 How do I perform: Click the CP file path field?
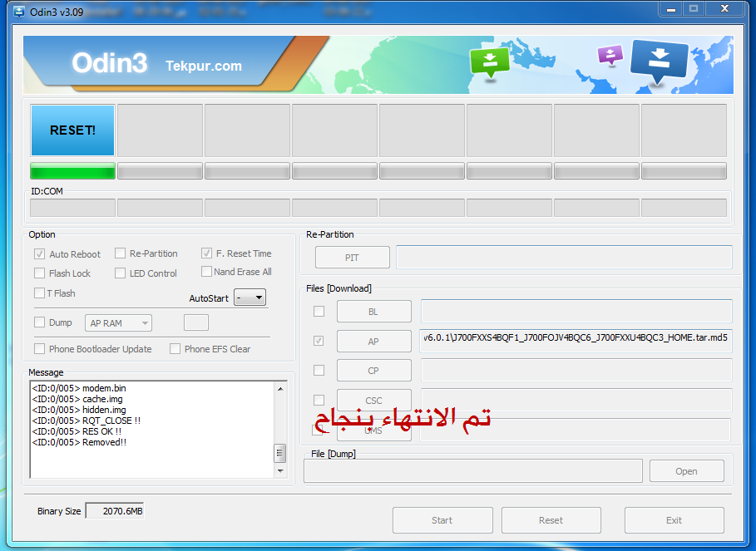[576, 371]
